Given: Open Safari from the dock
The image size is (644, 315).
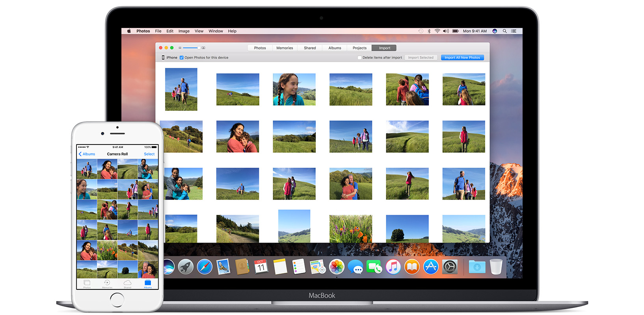Looking at the screenshot, I should click(205, 267).
